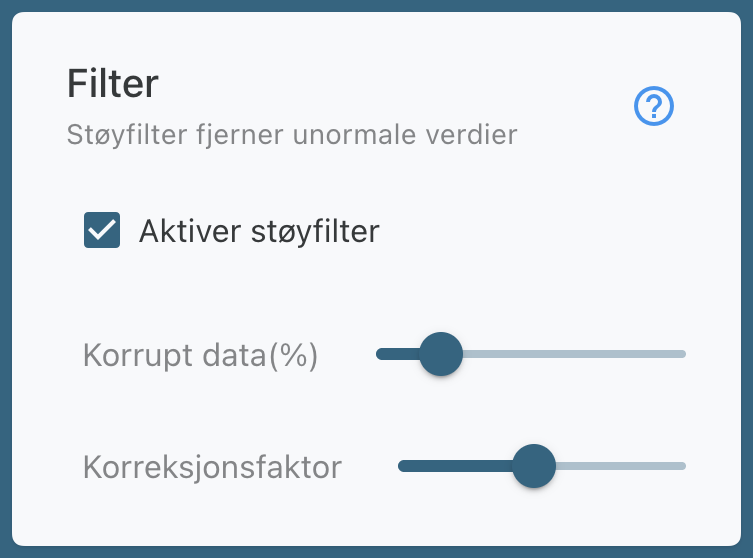Screen dimensions: 753x558
Task: Set Korrupt data slider to its maximum end
Action: tap(684, 354)
